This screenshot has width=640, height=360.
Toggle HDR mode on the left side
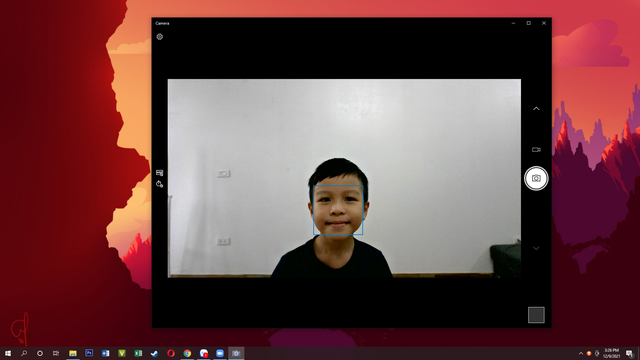coord(160,173)
